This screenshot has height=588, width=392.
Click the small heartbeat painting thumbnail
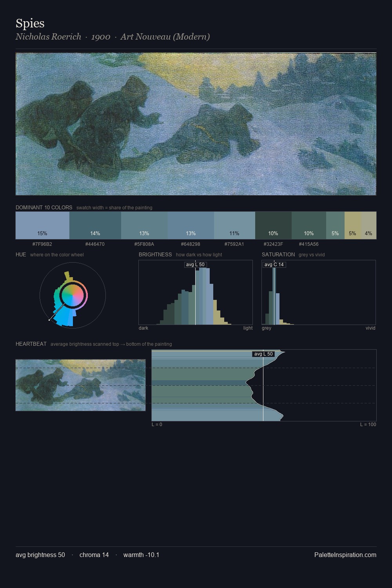pos(80,385)
